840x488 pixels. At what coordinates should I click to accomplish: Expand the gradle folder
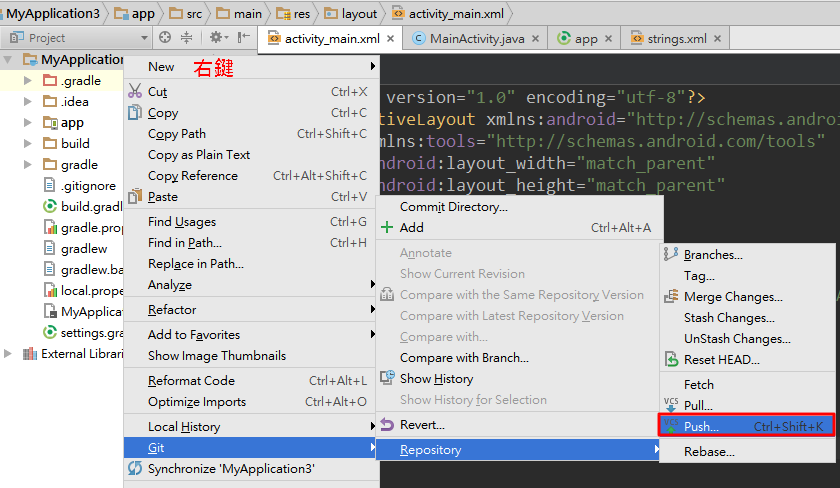(x=27, y=164)
